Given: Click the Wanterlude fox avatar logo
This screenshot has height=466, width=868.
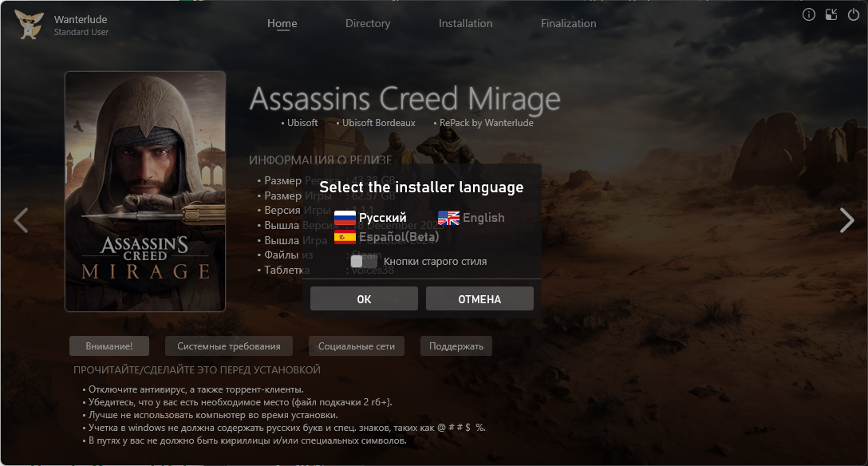Looking at the screenshot, I should (x=29, y=25).
